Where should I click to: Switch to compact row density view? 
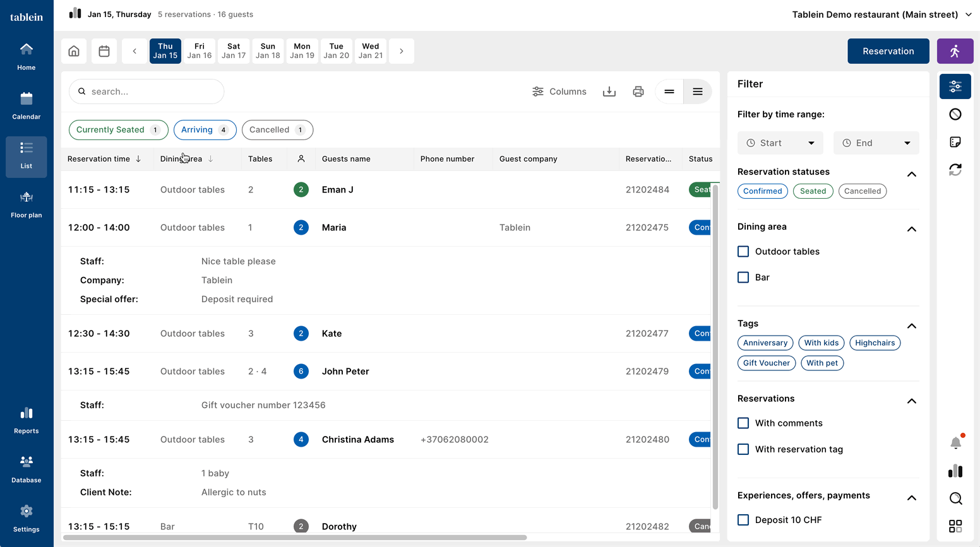point(669,91)
